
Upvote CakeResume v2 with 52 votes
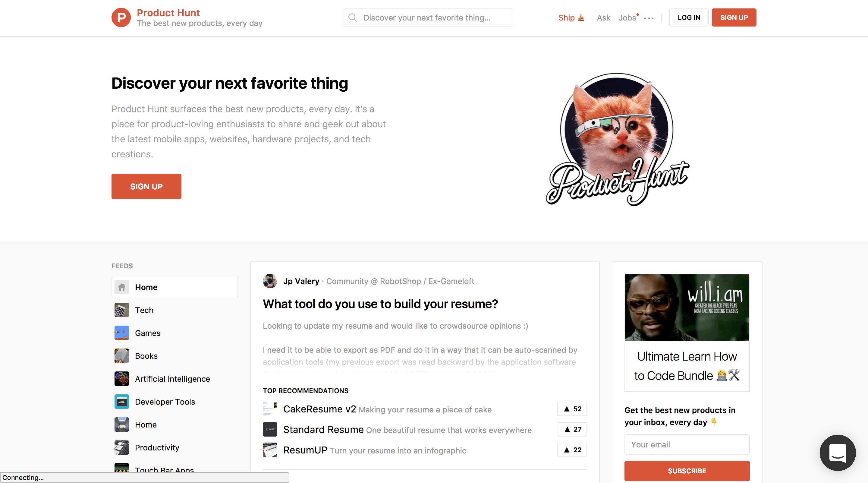pyautogui.click(x=572, y=409)
